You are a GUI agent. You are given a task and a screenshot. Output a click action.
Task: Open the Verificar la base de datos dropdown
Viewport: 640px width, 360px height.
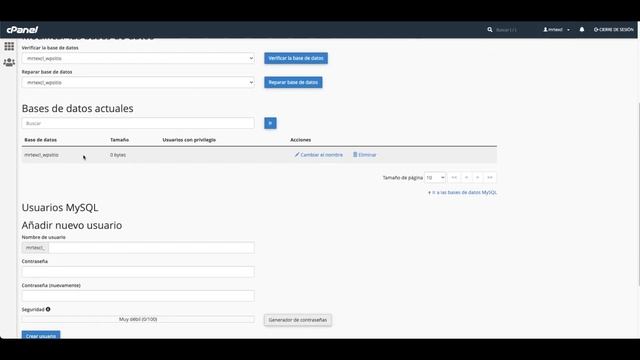click(x=138, y=58)
